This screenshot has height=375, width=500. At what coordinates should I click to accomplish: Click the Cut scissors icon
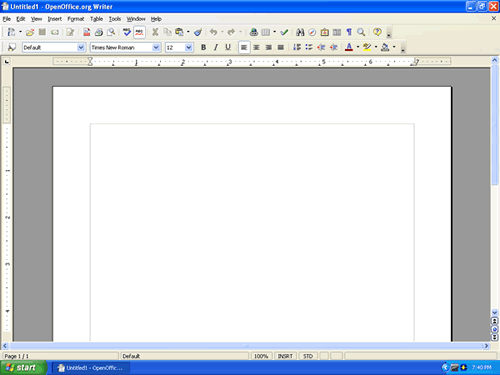[x=155, y=32]
